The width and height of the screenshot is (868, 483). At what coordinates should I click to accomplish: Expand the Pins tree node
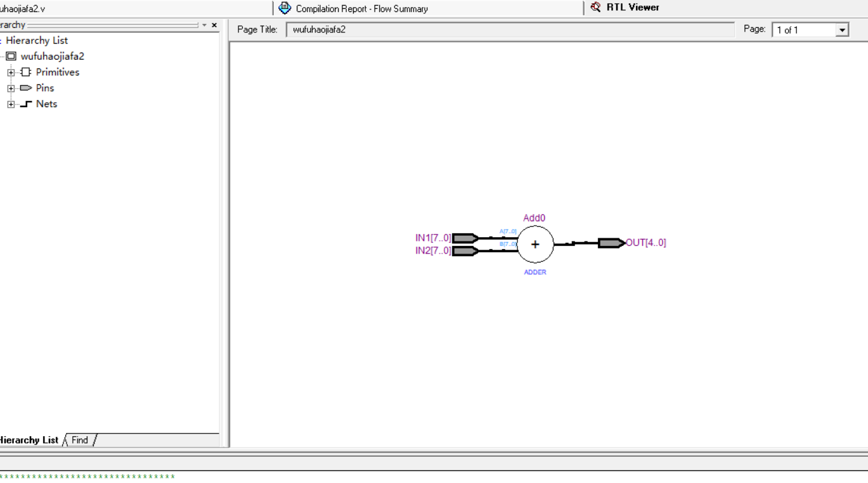coord(11,88)
